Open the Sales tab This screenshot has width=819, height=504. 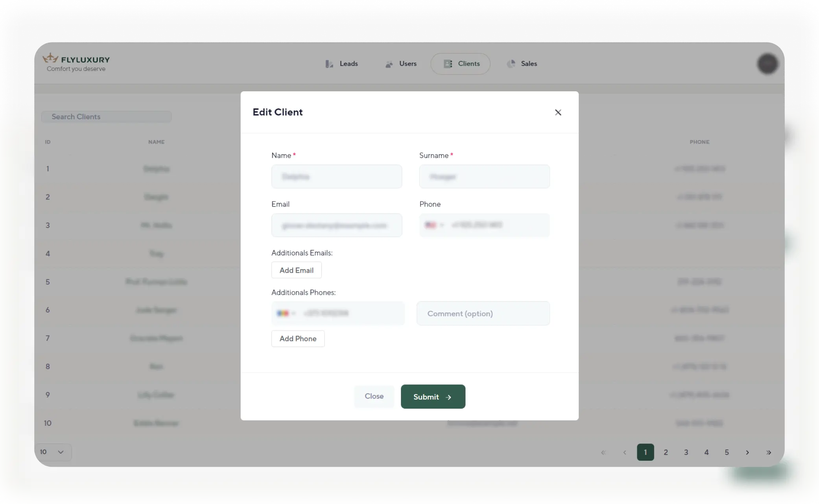[522, 64]
